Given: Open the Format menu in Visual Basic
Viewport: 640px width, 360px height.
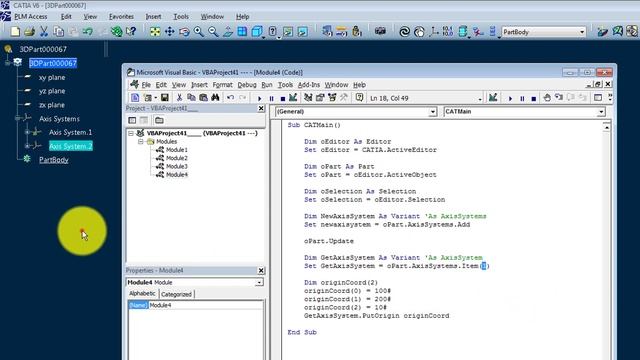Looking at the screenshot, I should (222, 85).
